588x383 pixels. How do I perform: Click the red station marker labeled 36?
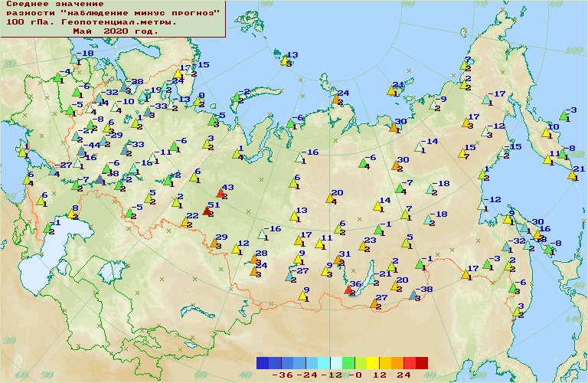pyautogui.click(x=349, y=290)
